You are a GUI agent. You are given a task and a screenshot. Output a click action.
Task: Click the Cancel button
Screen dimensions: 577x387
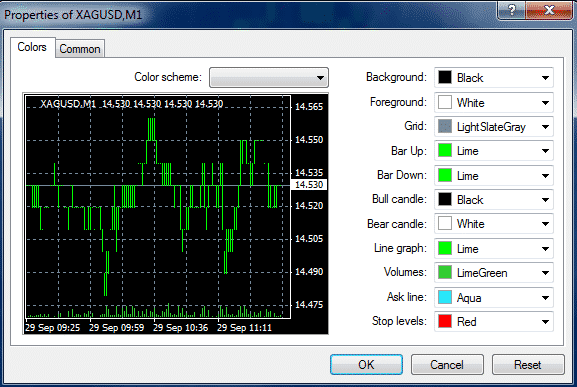[447, 365]
